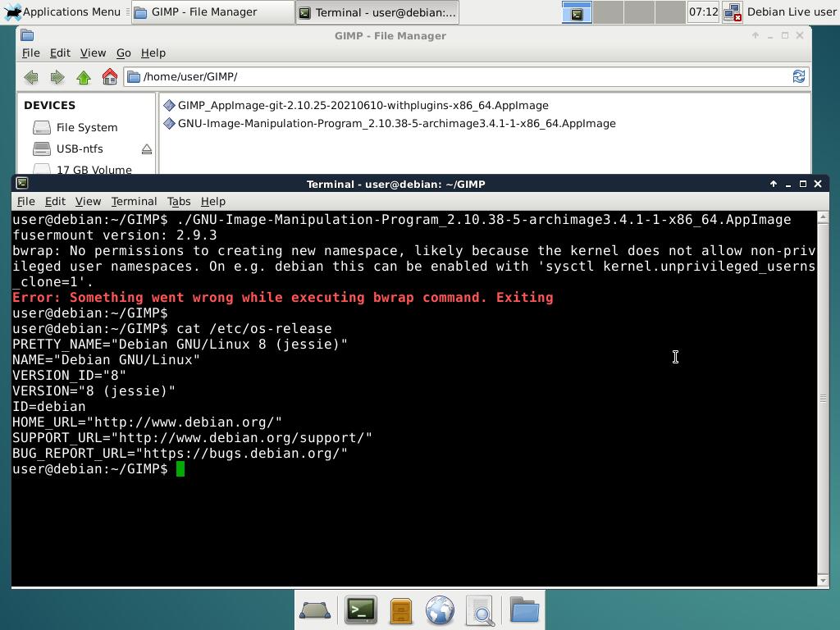The height and width of the screenshot is (630, 840).
Task: Click PRETTY_NAME line in terminal output
Action: pyautogui.click(x=180, y=345)
